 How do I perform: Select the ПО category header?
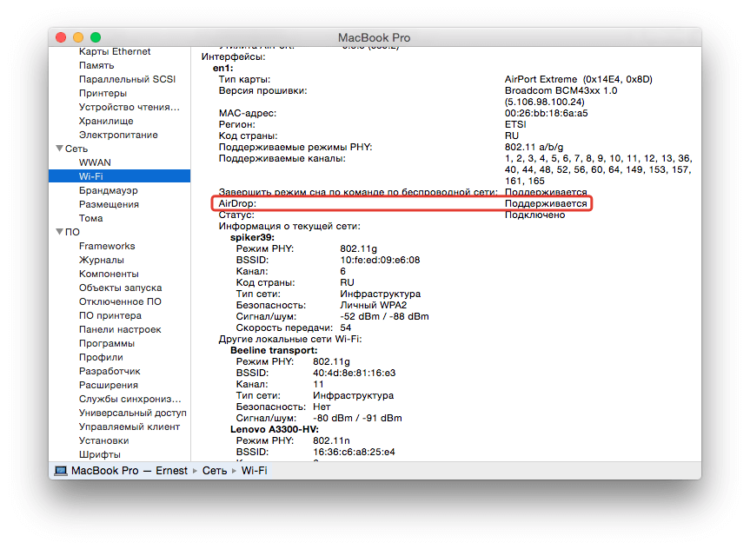point(72,232)
